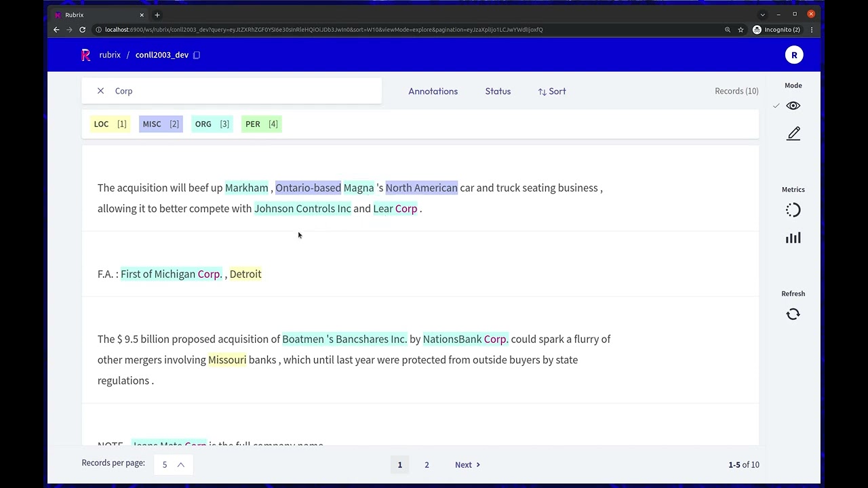
Task: Open the tab search dropdown arrow
Action: tap(762, 14)
